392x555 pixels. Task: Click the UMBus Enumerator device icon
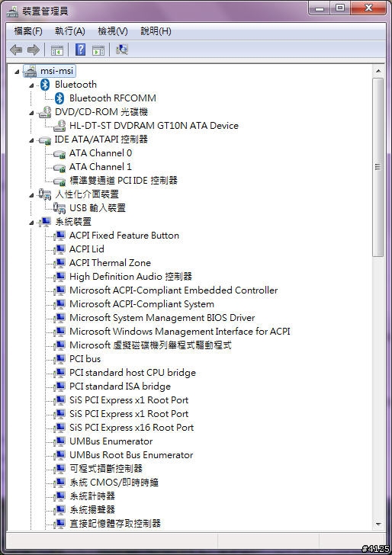click(59, 441)
